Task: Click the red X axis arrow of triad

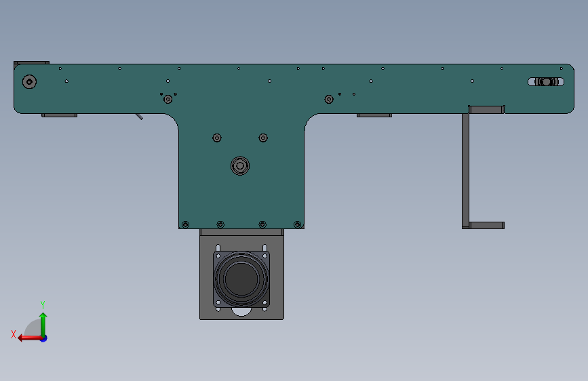Action: pos(29,338)
